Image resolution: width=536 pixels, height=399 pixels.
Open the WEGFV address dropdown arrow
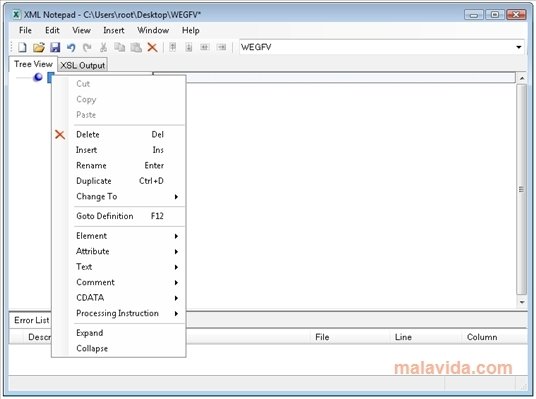coord(519,47)
